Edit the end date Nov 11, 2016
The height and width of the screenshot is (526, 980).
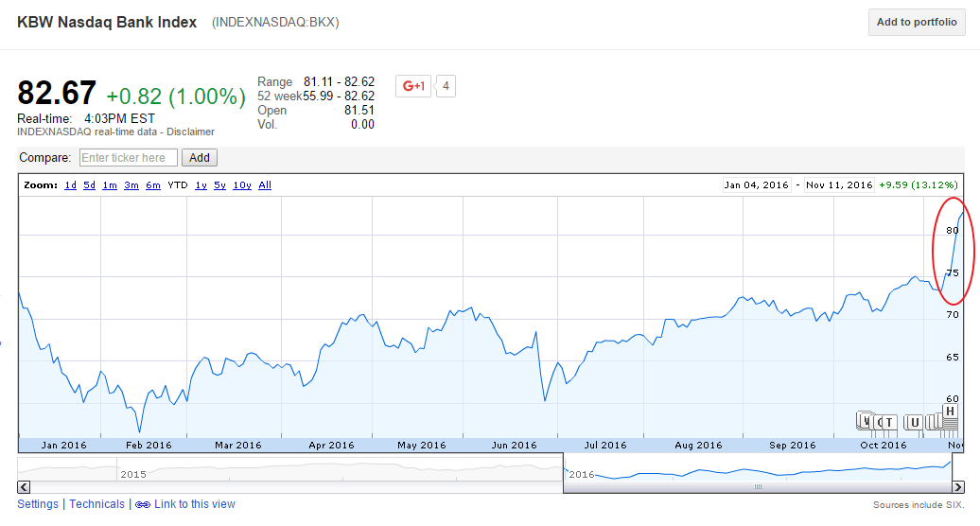(x=839, y=184)
